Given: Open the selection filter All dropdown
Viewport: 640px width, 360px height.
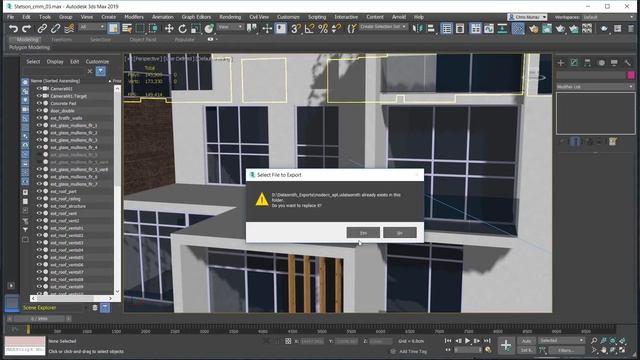Looking at the screenshot, I should (x=92, y=27).
